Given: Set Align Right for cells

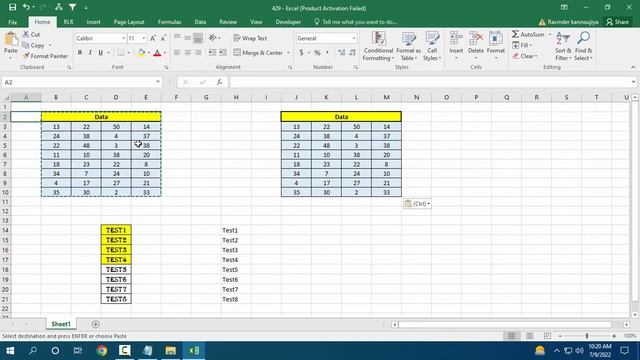Looking at the screenshot, I should pos(198,53).
